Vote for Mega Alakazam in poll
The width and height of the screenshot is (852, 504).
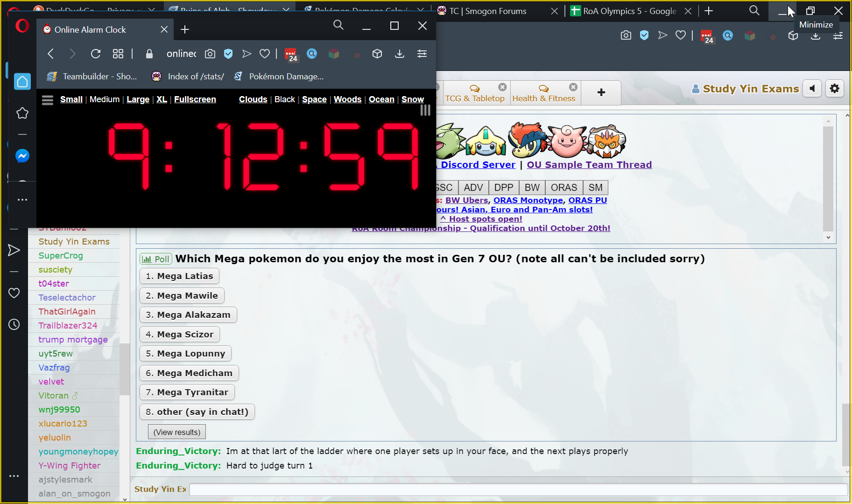188,315
